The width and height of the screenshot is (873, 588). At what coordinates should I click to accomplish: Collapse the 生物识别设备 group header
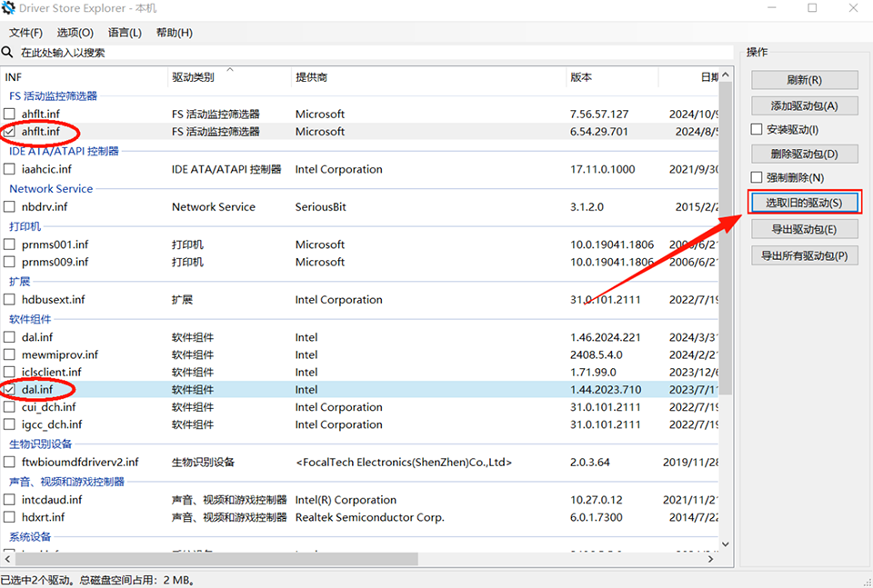pos(41,443)
